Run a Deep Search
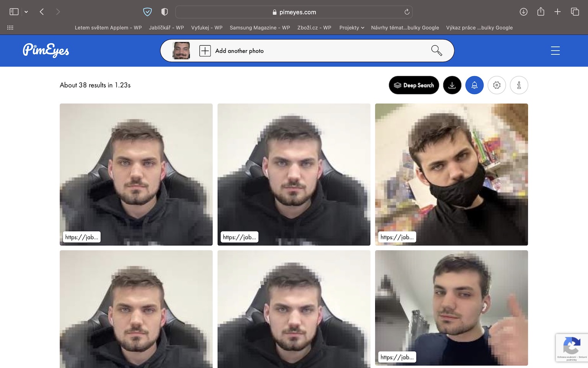The image size is (588, 368). click(x=414, y=85)
